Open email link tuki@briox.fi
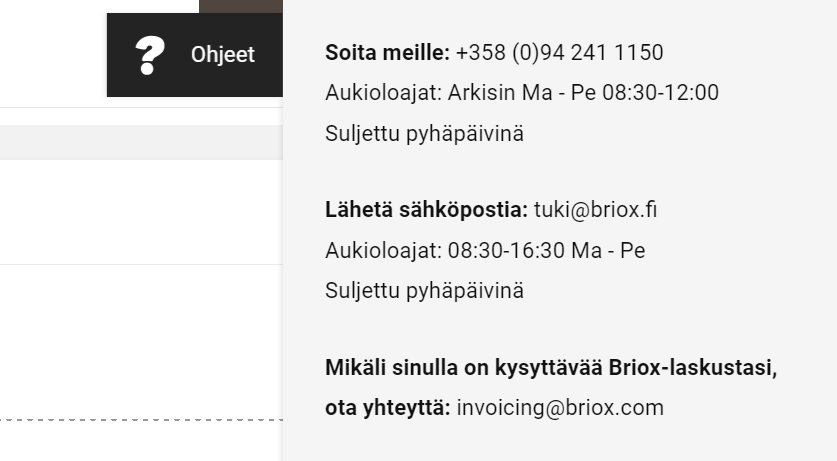Image resolution: width=837 pixels, height=461 pixels. (x=595, y=210)
